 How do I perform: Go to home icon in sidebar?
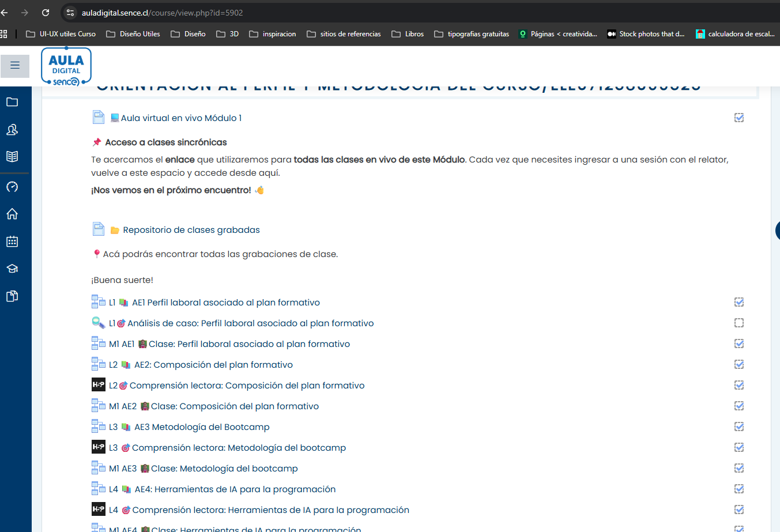pos(12,214)
